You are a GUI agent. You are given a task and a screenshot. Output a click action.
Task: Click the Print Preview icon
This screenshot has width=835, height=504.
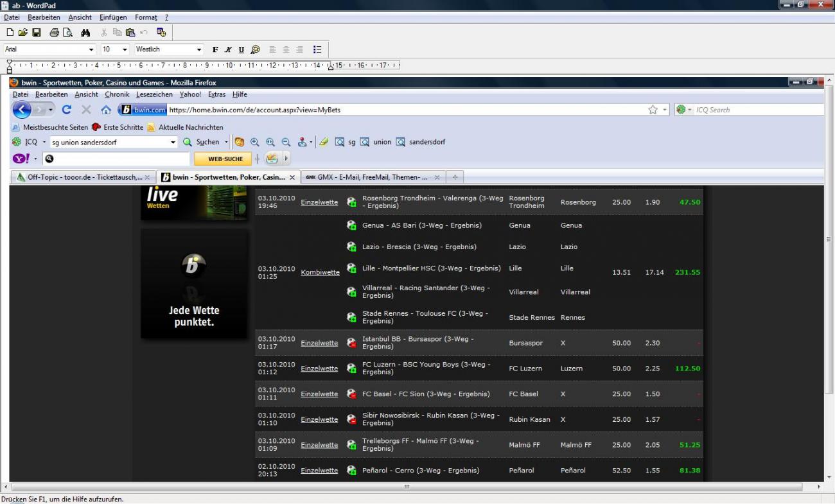[x=67, y=32]
